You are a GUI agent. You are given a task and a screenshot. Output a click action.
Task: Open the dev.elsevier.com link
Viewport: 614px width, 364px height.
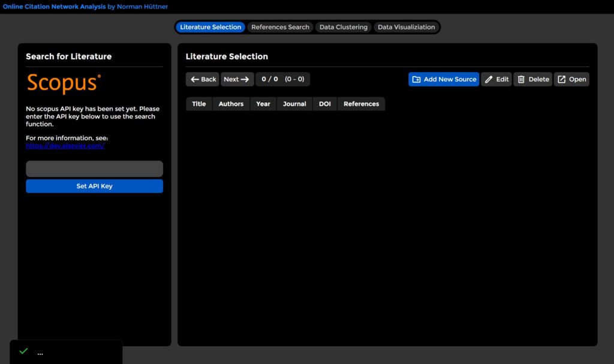pyautogui.click(x=65, y=146)
